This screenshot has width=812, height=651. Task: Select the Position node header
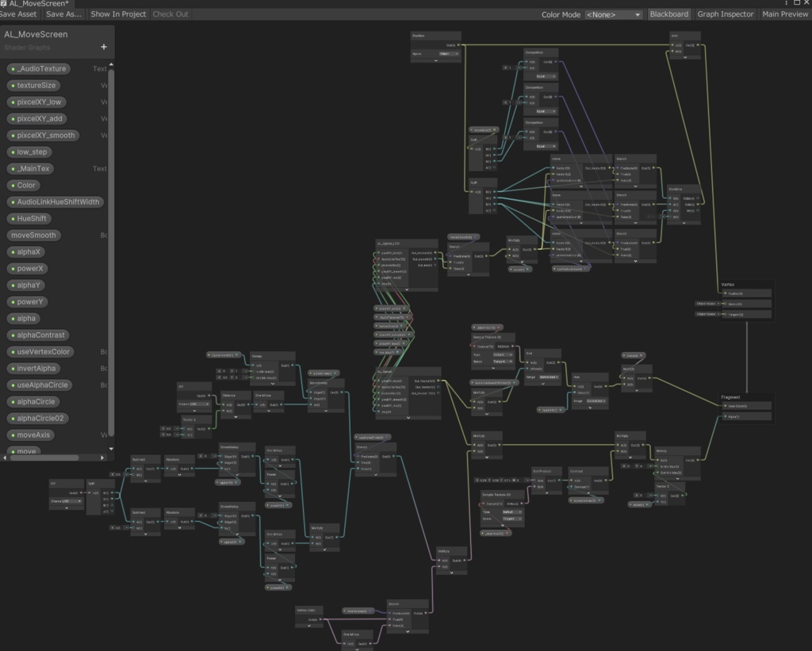point(435,36)
